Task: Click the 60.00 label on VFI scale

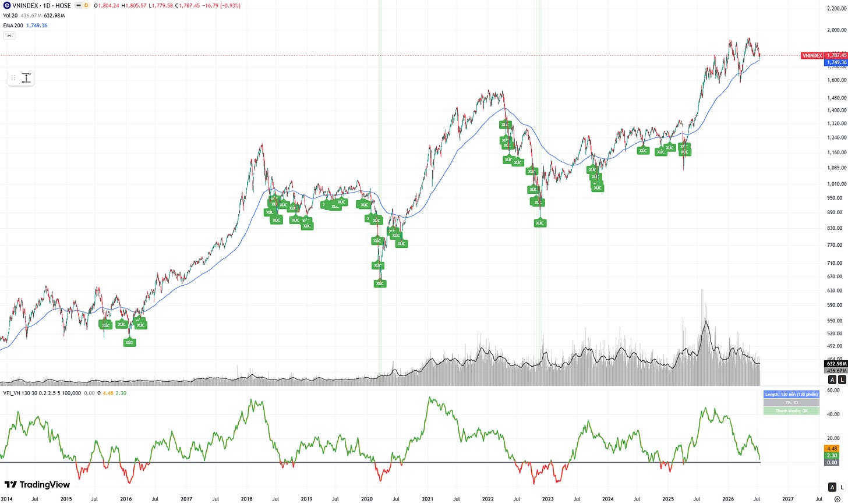Action: click(833, 391)
